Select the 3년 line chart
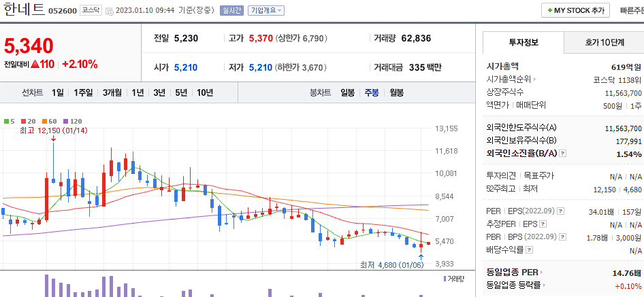 click(x=159, y=92)
